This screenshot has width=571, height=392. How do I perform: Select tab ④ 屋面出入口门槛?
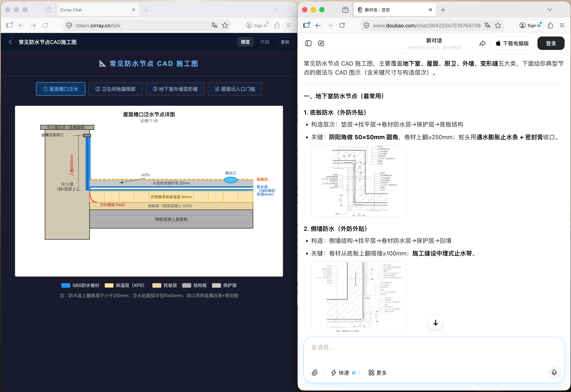[x=235, y=89]
